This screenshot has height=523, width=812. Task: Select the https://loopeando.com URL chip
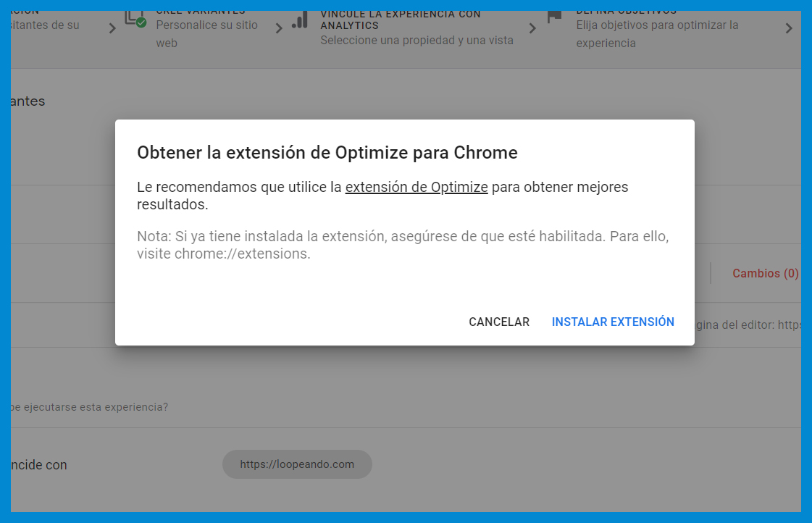pos(297,464)
